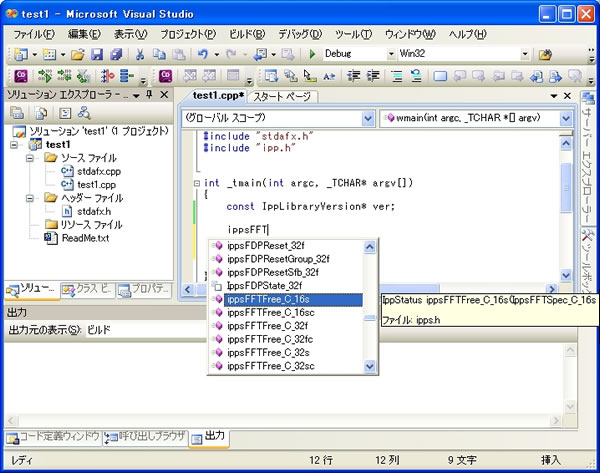Open the ツール(T) menu
600x473 pixels.
pos(353,34)
